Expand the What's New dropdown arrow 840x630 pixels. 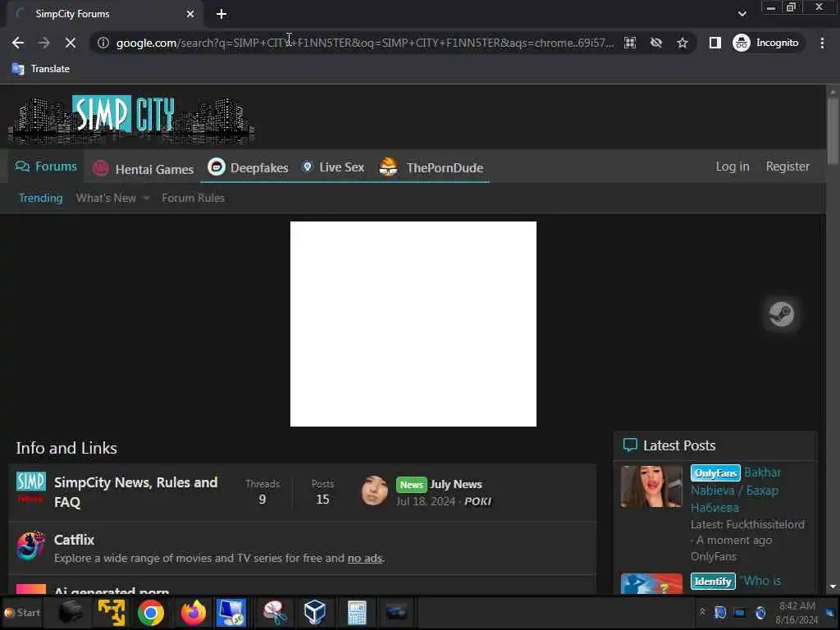pyautogui.click(x=146, y=199)
